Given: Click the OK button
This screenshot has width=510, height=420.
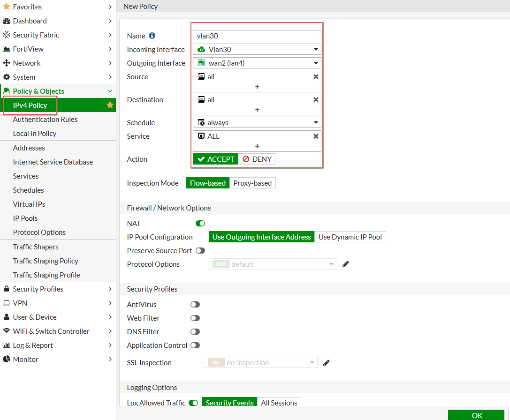Looking at the screenshot, I should (477, 415).
